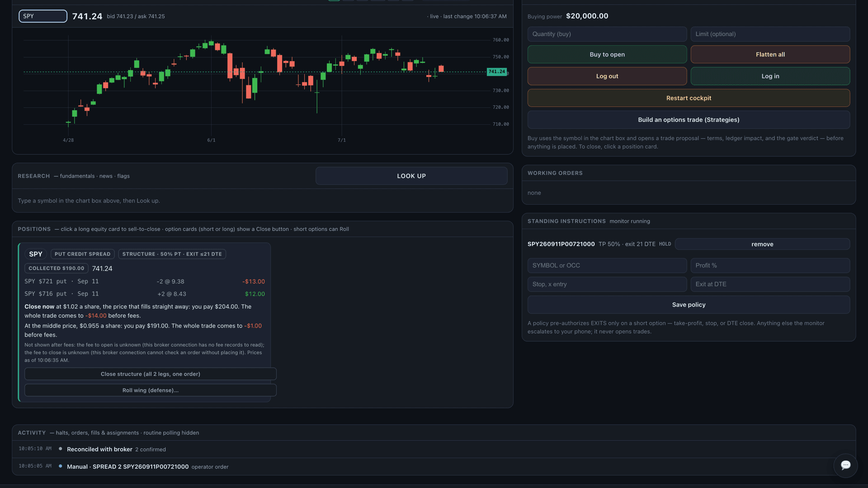Click the STRUCTURE 50% PT EXIT tag
The height and width of the screenshot is (488, 868).
click(x=172, y=254)
